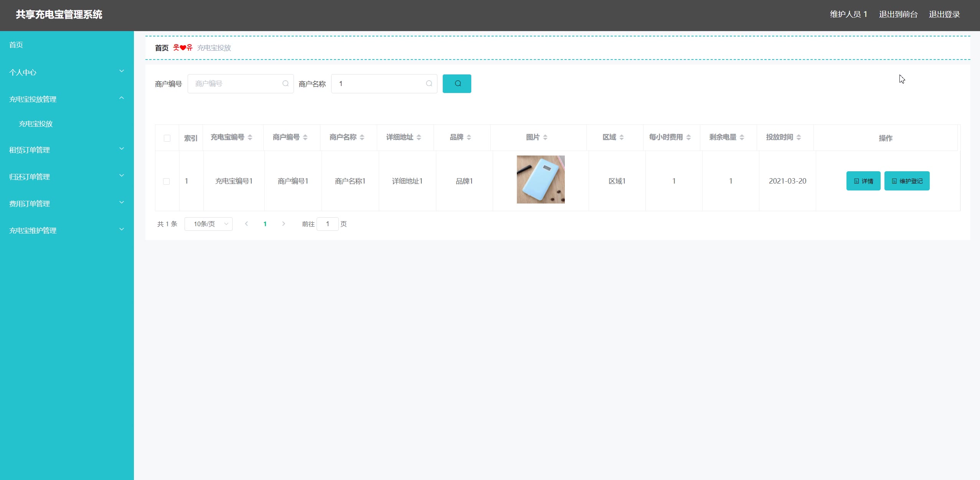Click the 索引 column header

tap(191, 138)
